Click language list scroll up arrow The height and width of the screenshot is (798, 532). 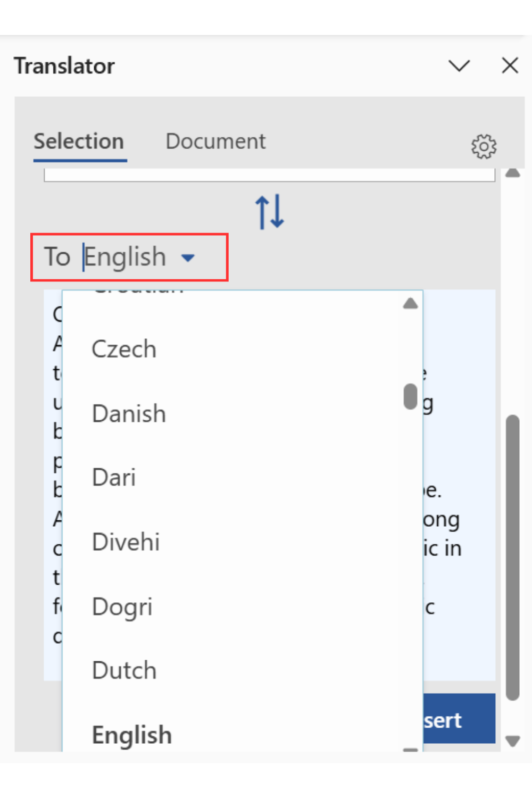click(410, 304)
